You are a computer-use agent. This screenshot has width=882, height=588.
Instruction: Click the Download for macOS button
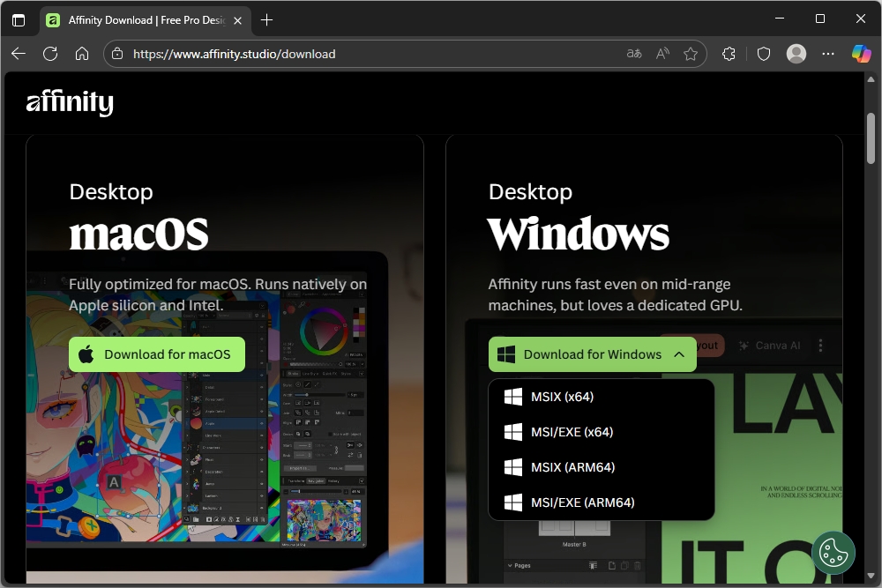(x=157, y=354)
